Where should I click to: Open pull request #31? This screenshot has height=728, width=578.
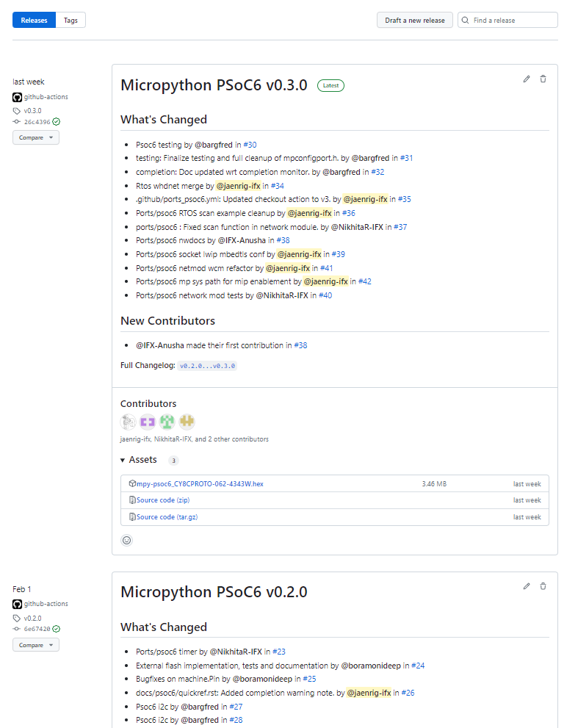click(406, 159)
